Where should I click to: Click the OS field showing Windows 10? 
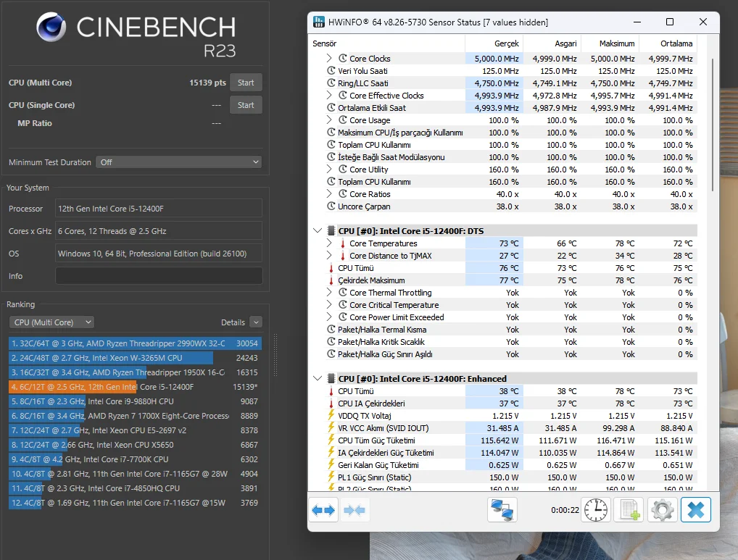click(159, 254)
